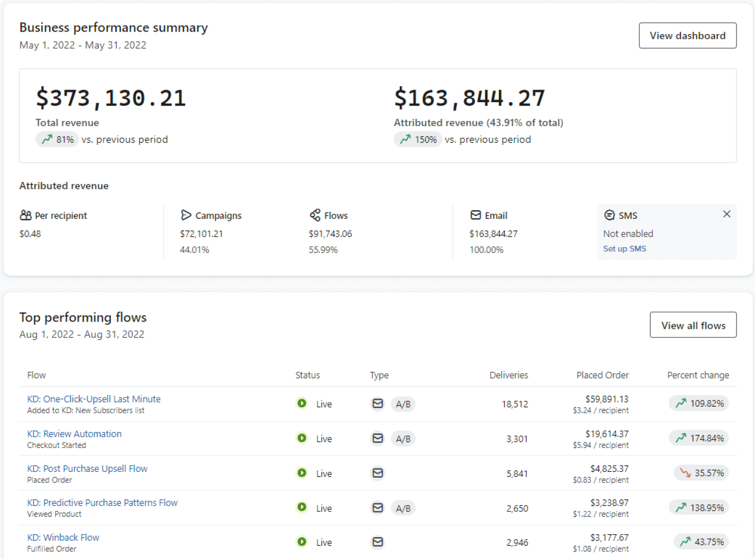This screenshot has height=560, width=755.
Task: Click the $59,891.13 placed order amount
Action: tap(607, 399)
